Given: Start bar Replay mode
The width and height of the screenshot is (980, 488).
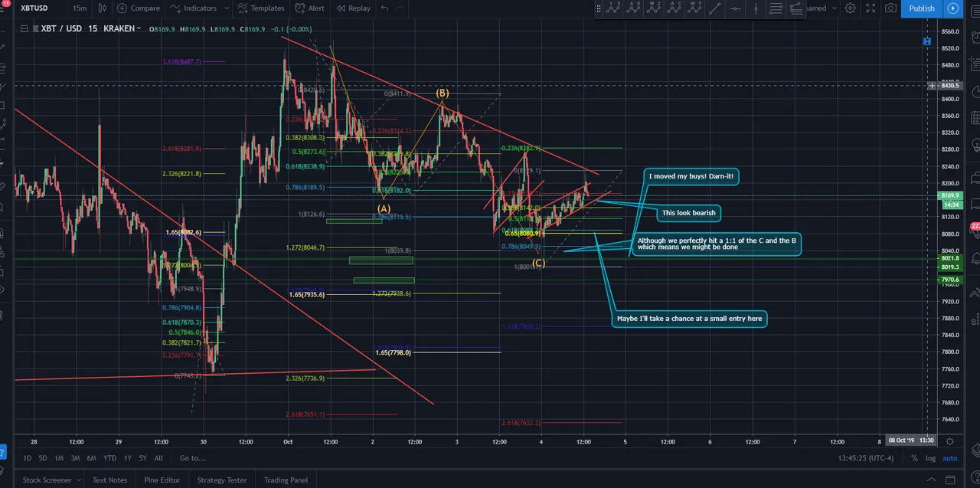Looking at the screenshot, I should tap(354, 8).
